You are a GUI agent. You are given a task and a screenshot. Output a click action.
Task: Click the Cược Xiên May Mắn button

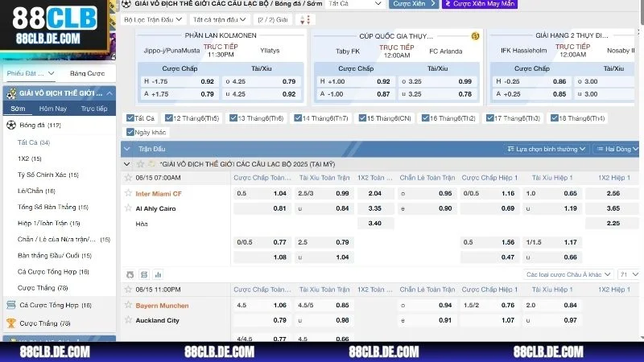coord(480,4)
